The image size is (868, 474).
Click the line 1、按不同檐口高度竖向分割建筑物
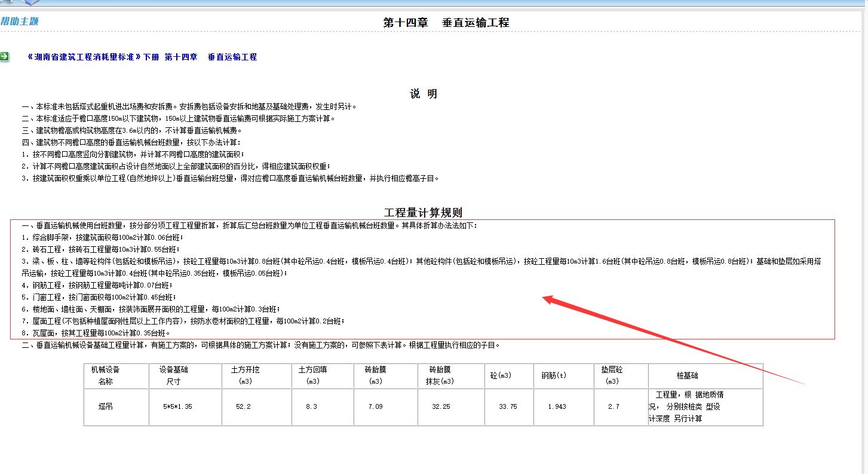(133, 154)
